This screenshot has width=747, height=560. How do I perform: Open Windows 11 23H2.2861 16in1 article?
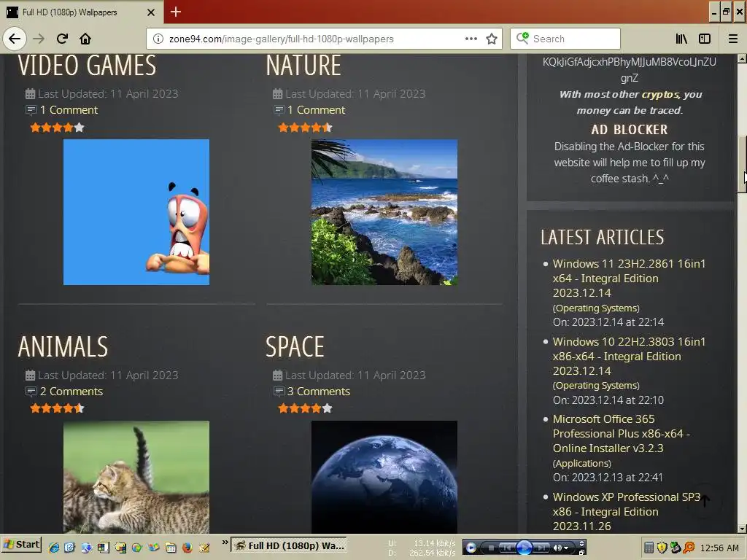pyautogui.click(x=629, y=278)
